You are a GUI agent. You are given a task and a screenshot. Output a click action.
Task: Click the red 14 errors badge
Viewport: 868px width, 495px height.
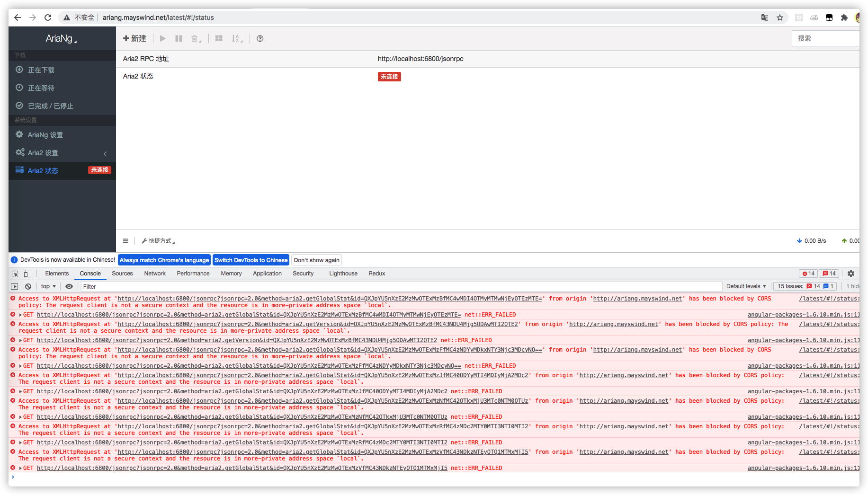(x=808, y=274)
